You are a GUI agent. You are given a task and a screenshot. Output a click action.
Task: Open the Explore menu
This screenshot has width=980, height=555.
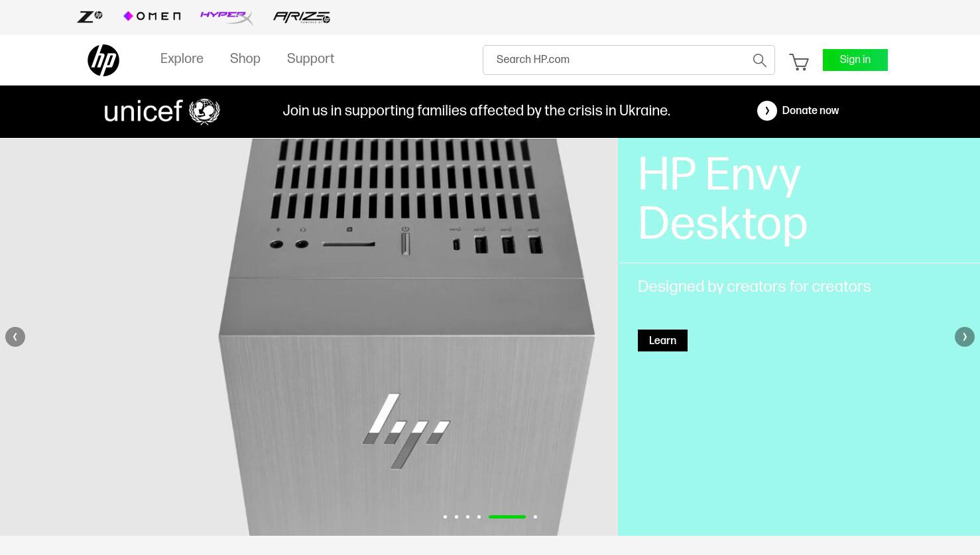(x=182, y=59)
